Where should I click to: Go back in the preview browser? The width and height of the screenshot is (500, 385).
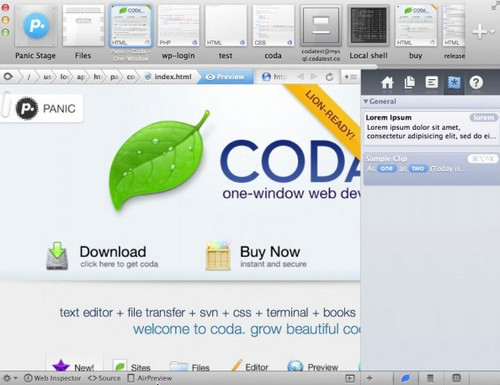300,77
